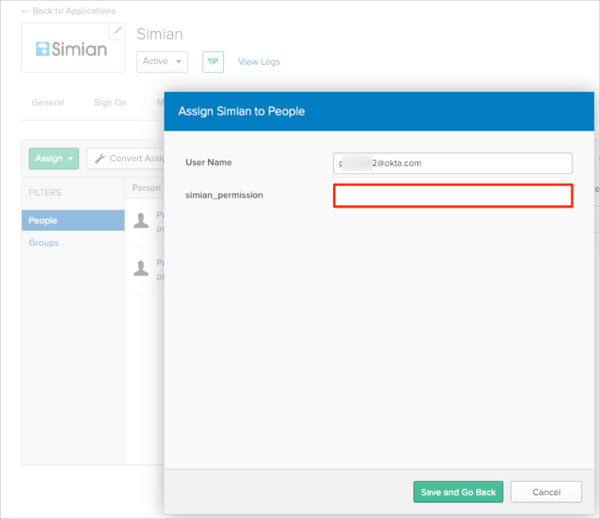Click the wrench Convert Assignments button
The image size is (600, 519).
[x=126, y=158]
